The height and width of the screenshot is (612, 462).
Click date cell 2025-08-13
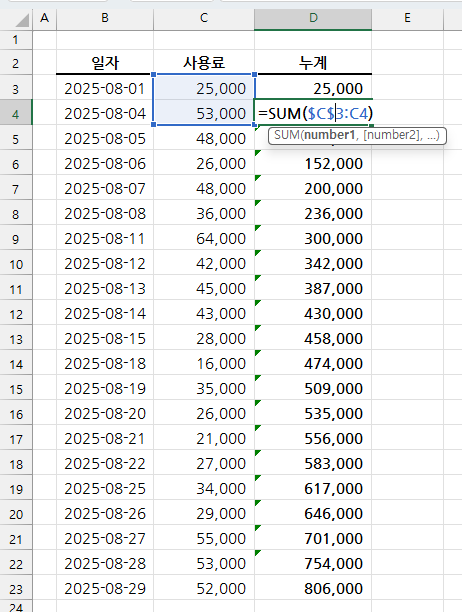pos(105,288)
